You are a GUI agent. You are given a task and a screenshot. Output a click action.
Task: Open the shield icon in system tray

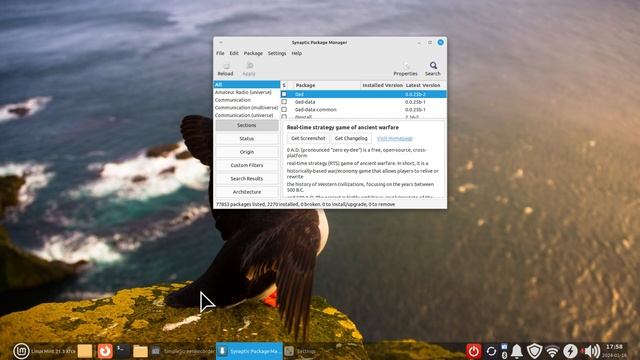[534, 351]
